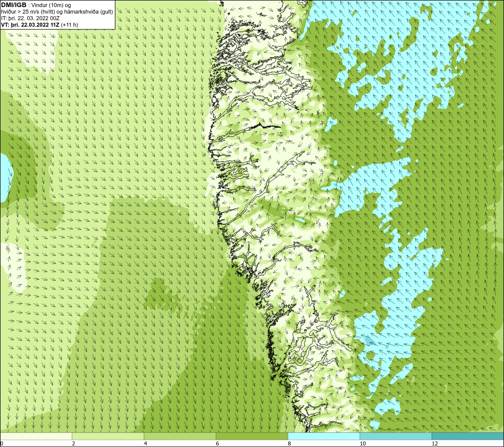The width and height of the screenshot is (504, 447).
Task: Click the 4–6 m/s green legend swatch
Action: [180, 436]
